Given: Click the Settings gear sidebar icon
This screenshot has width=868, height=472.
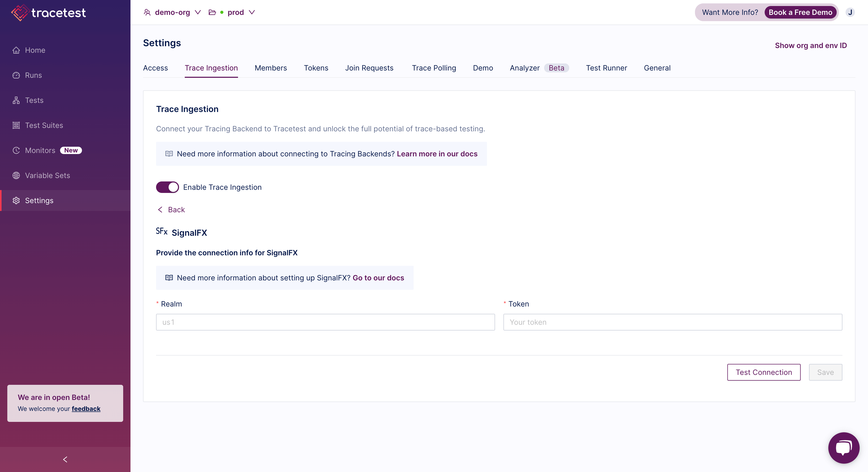Looking at the screenshot, I should pyautogui.click(x=16, y=200).
